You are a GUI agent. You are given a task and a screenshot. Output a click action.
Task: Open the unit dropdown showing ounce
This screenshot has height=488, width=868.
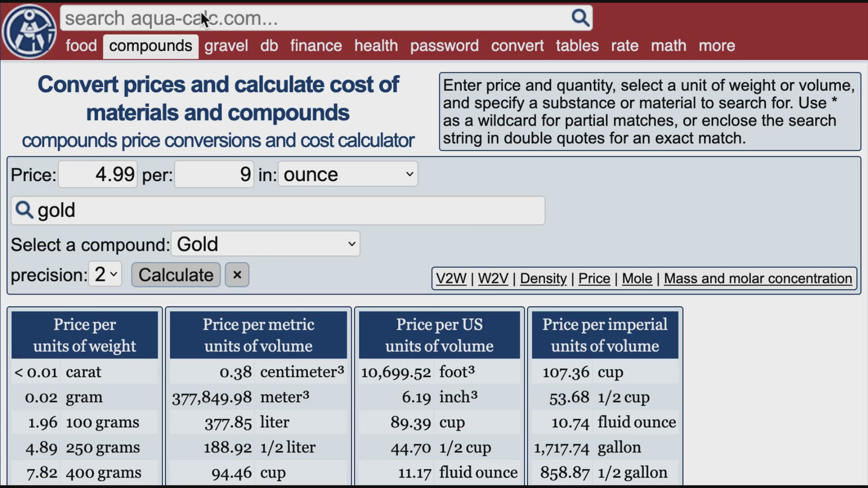coord(348,174)
